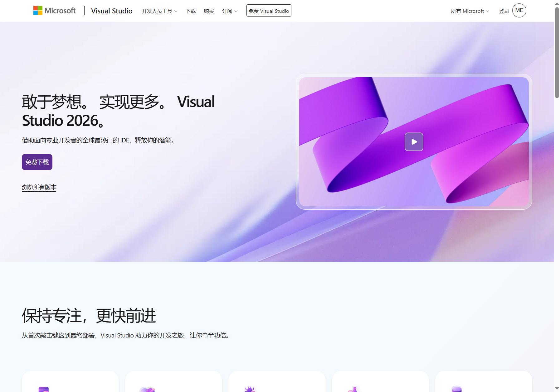Screen dimensions: 560x392
Task: Click the subtitle 借助面向专业开发者的全球最热门的 IDE
Action: coord(99,140)
